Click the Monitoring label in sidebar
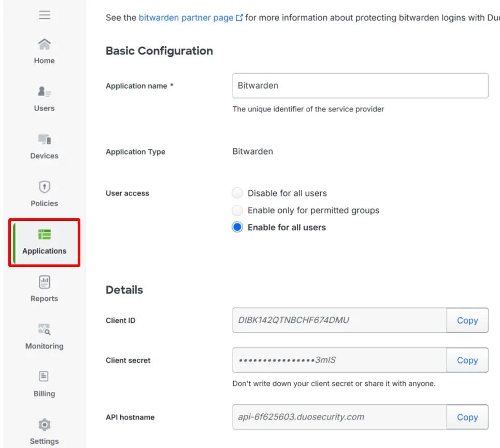This screenshot has width=500, height=448. pyautogui.click(x=45, y=346)
